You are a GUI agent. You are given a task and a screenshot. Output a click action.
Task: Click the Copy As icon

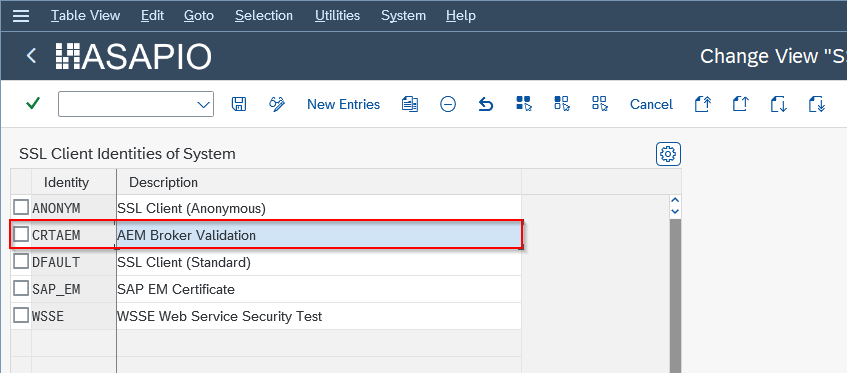click(x=410, y=104)
